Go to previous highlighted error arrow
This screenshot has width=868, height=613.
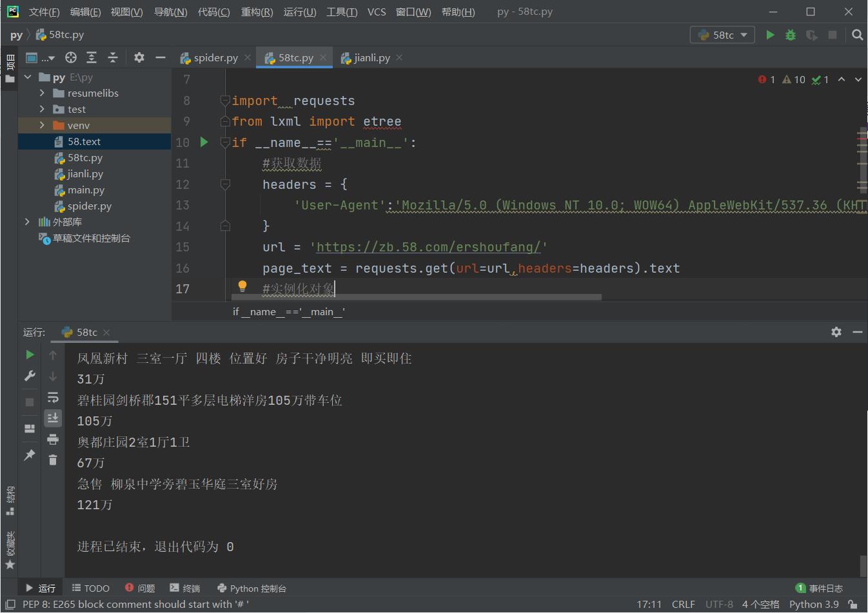tap(842, 79)
